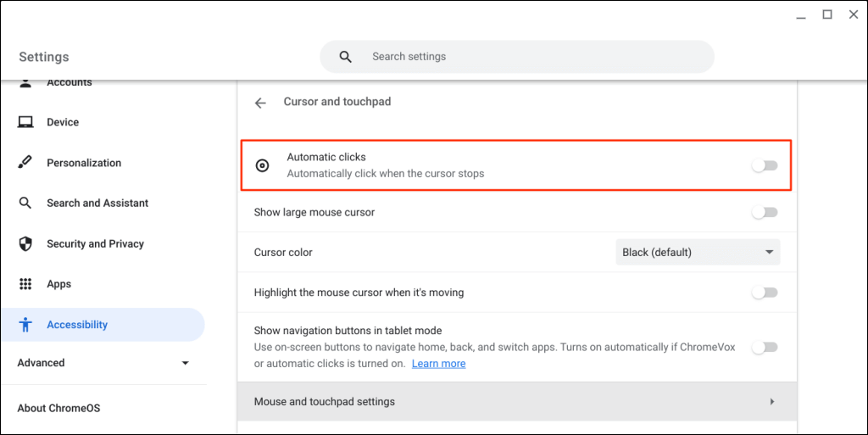Click the Personalization brush icon
The height and width of the screenshot is (435, 868).
[25, 163]
